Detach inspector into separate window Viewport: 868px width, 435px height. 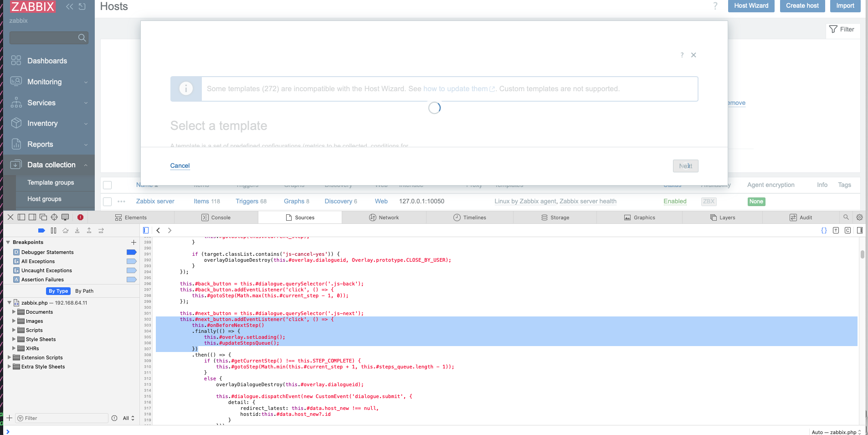click(x=43, y=217)
